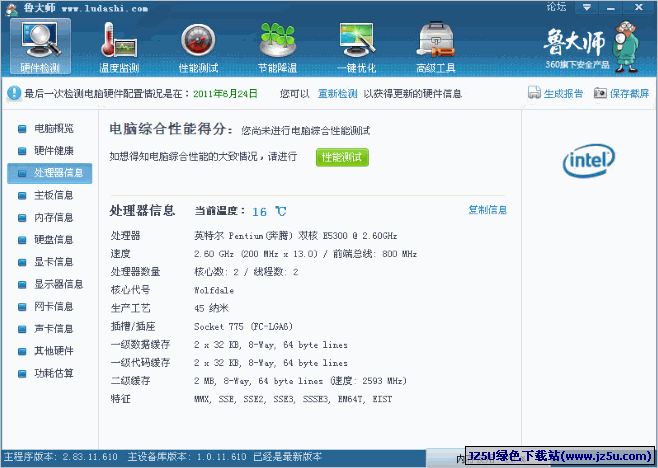The width and height of the screenshot is (658, 468).
Task: Click core codename Wolfdale
Action: tap(214, 290)
